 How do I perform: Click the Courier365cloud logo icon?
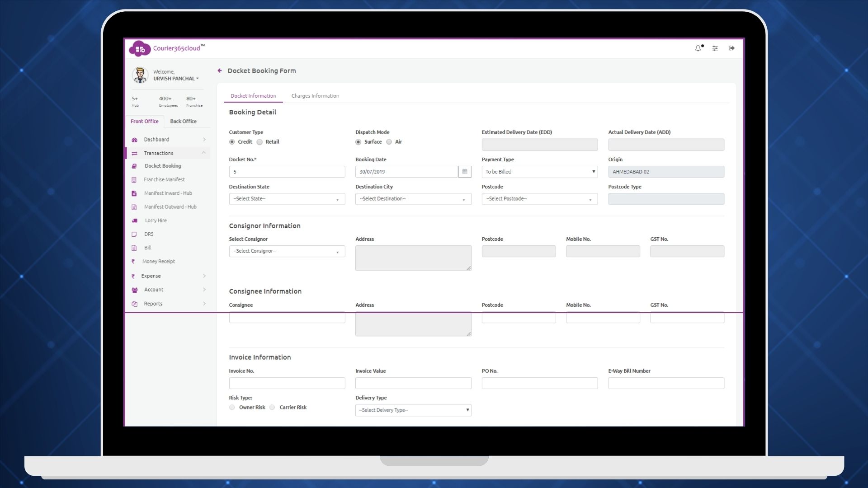click(140, 49)
